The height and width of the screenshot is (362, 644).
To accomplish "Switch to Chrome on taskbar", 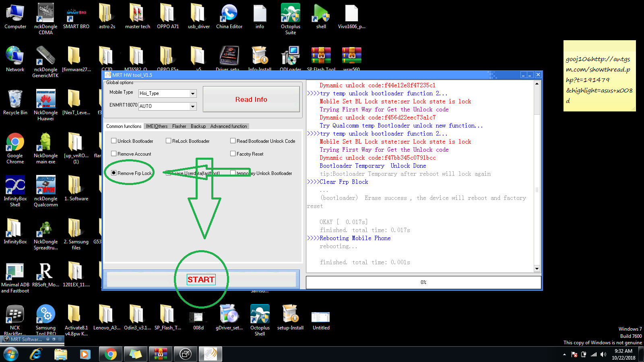I will tap(110, 354).
